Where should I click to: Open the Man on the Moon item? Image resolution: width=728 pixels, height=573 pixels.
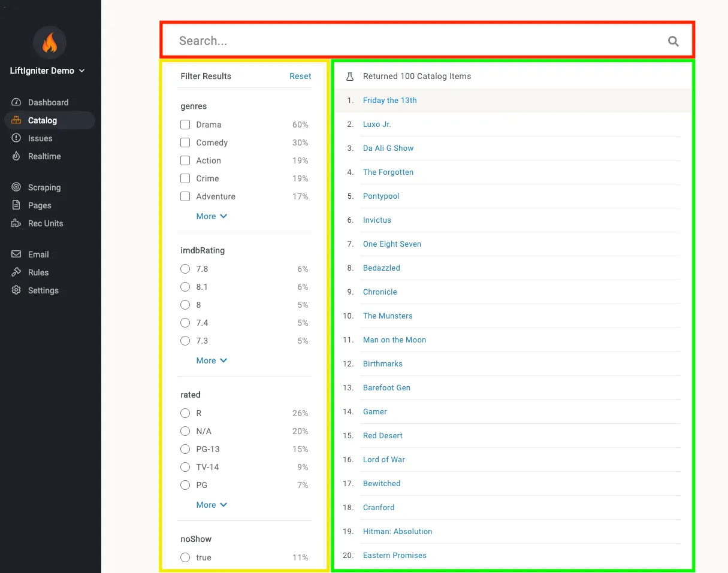(x=394, y=340)
